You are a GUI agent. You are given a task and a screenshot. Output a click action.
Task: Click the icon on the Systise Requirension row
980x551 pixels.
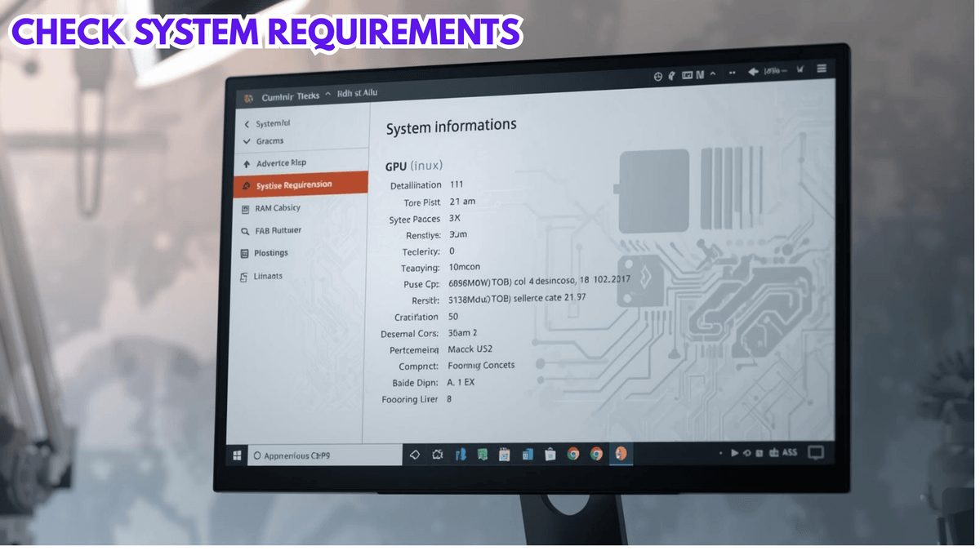(245, 187)
